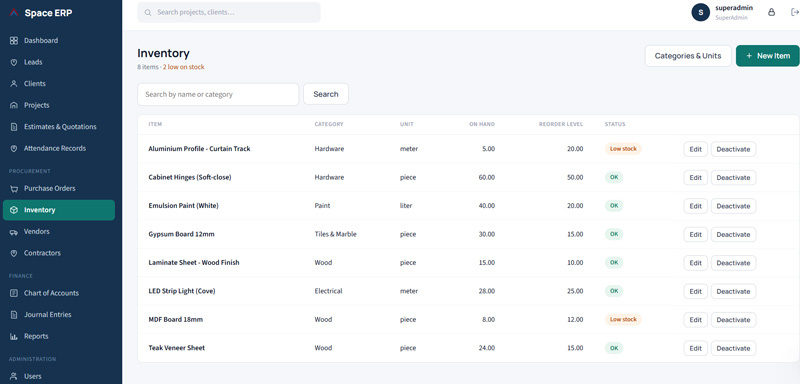Click the Projects house icon in sidebar
This screenshot has width=800, height=384.
pyautogui.click(x=14, y=105)
